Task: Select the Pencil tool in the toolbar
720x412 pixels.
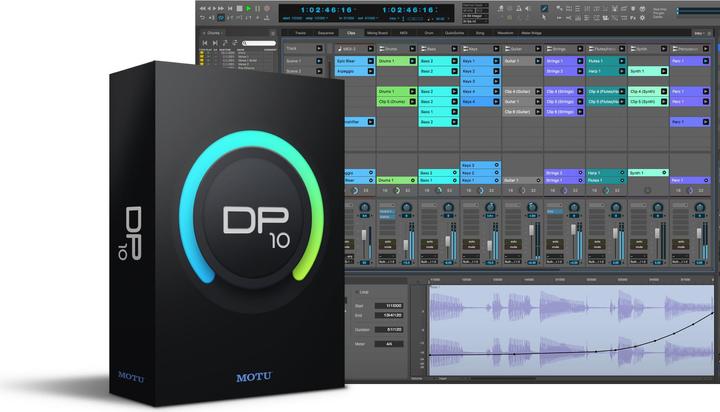Action: point(544,8)
